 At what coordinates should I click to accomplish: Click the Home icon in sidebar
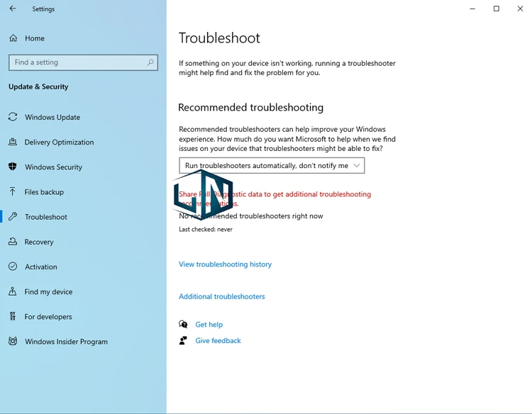13,38
